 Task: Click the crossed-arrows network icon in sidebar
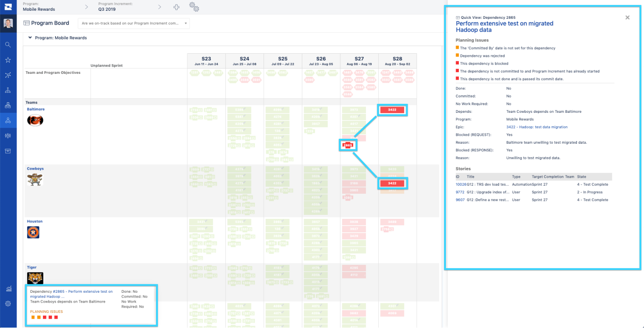click(x=8, y=75)
